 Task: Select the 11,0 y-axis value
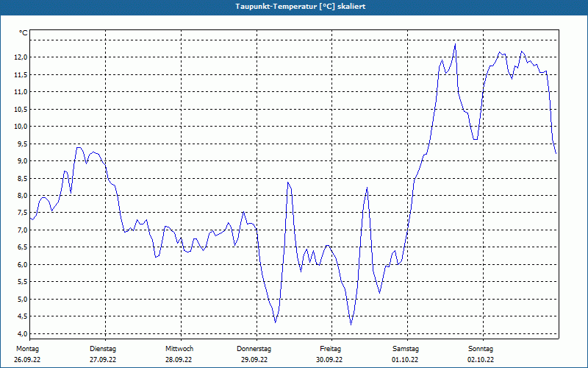point(21,91)
